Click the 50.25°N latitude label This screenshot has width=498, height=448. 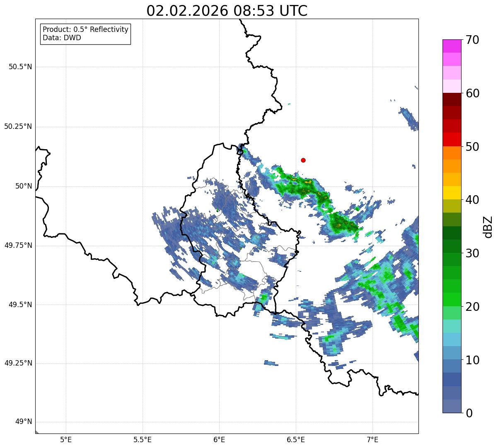18,126
